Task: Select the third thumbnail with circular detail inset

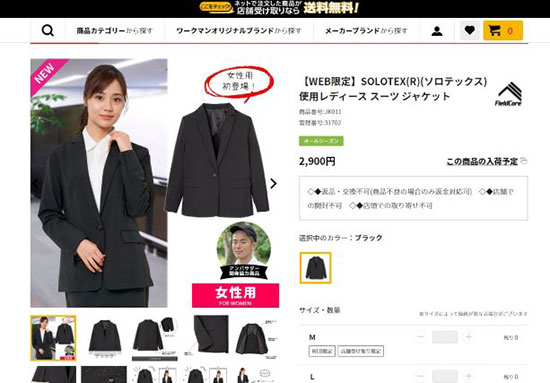Action: (x=155, y=338)
